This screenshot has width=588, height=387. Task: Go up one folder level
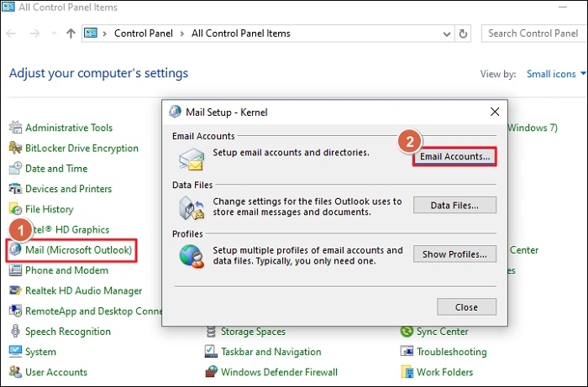point(71,34)
